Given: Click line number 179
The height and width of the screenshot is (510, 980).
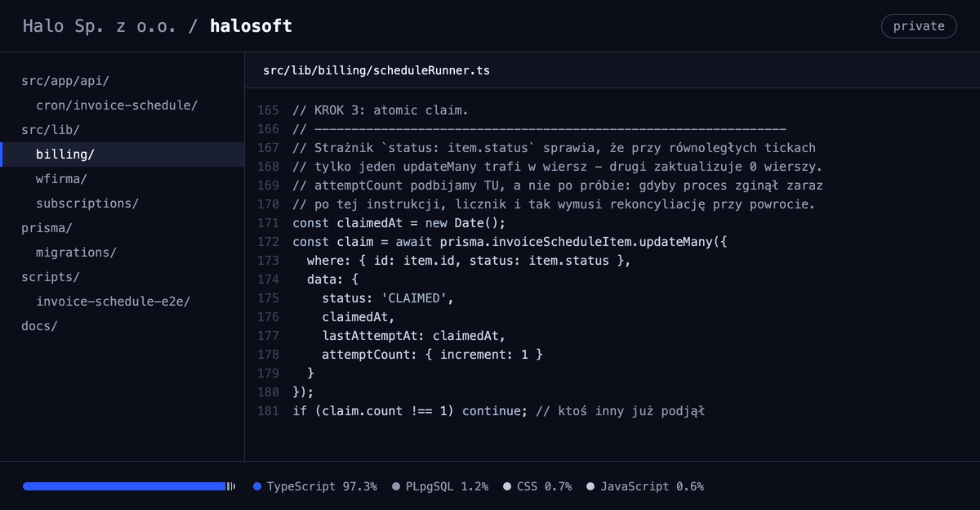Looking at the screenshot, I should click(x=268, y=374).
